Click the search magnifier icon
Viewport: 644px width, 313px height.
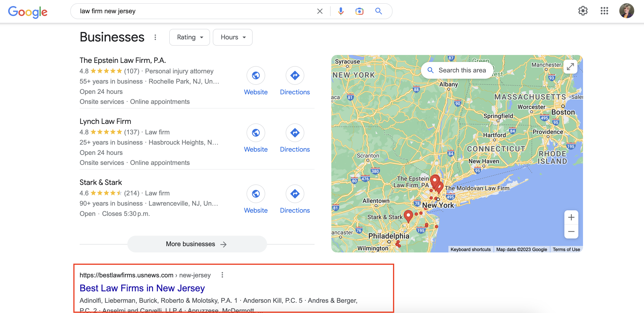[x=378, y=11]
